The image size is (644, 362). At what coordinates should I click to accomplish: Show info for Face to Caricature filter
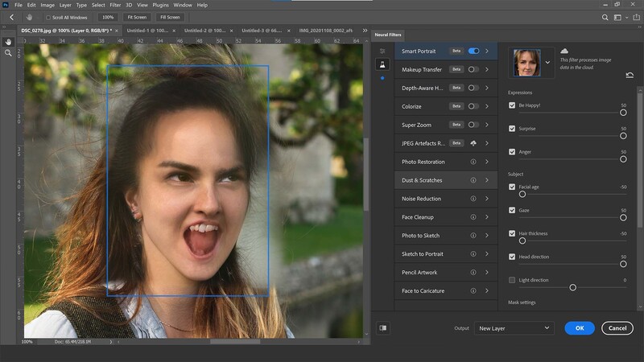click(x=473, y=291)
